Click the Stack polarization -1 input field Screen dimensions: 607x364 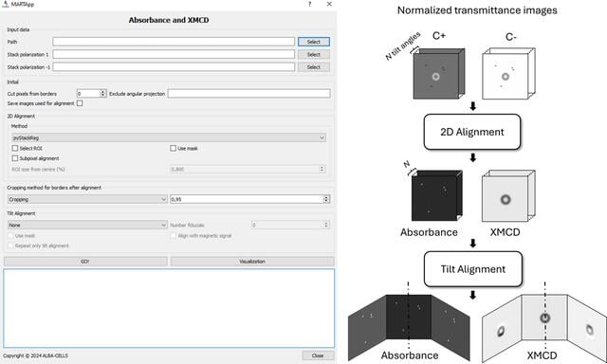tap(174, 67)
